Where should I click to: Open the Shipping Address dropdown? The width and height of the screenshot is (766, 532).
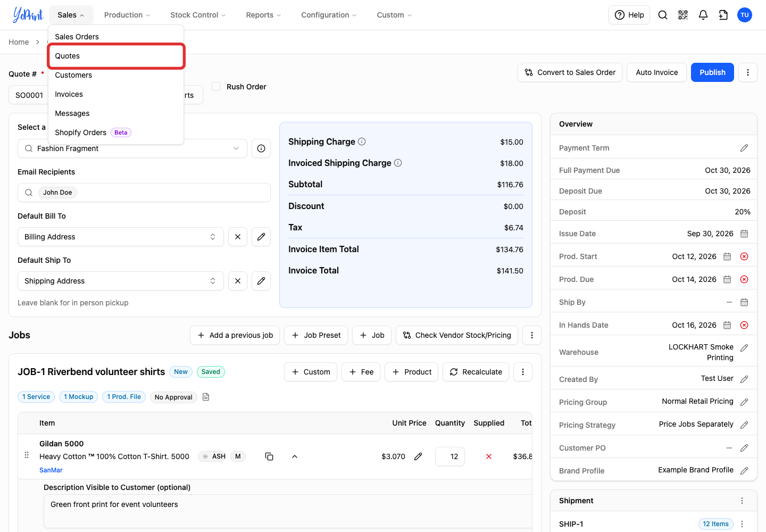(x=120, y=281)
